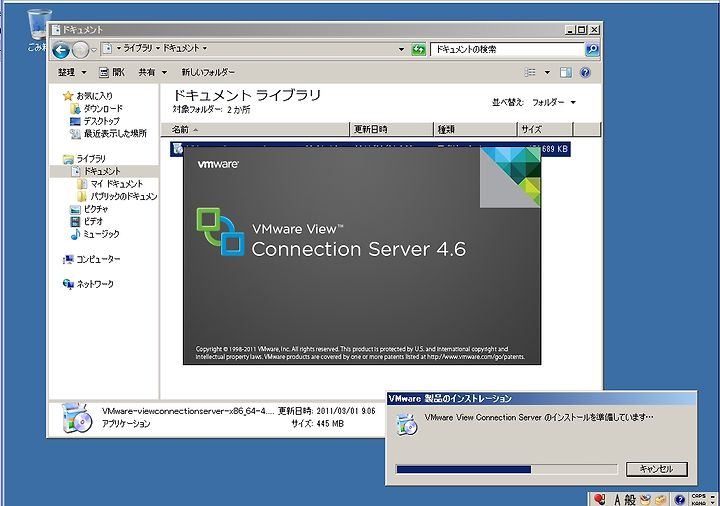This screenshot has width=720, height=506.
Task: Sort by サイズ column header
Action: [545, 129]
